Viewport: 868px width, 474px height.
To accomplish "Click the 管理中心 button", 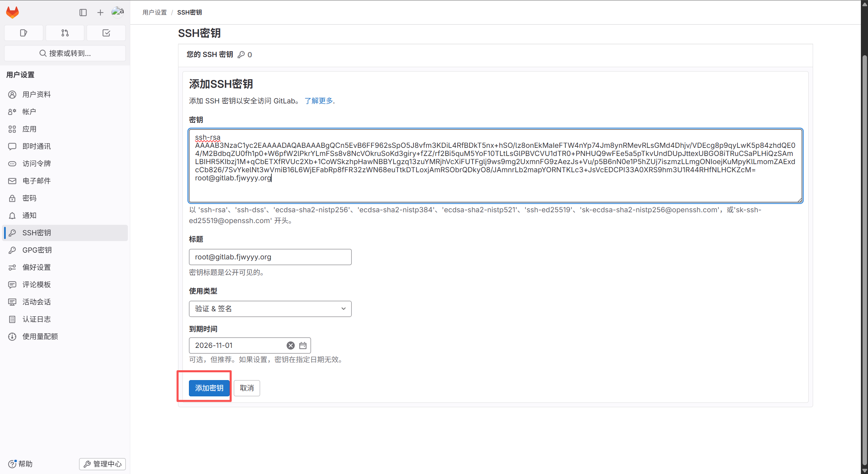I will click(x=102, y=464).
